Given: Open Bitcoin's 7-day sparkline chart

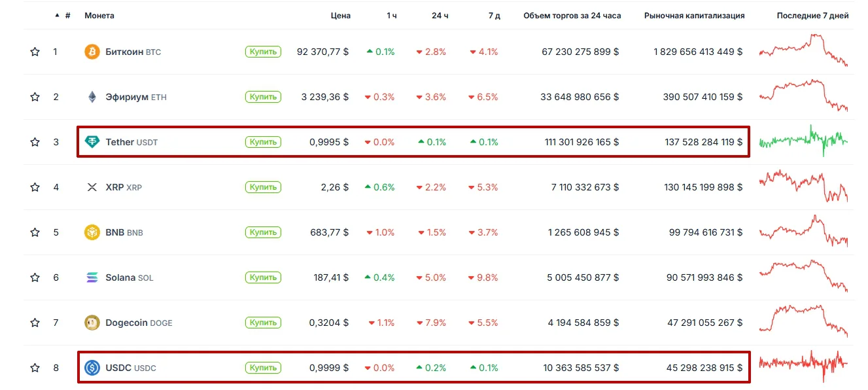Looking at the screenshot, I should click(803, 50).
